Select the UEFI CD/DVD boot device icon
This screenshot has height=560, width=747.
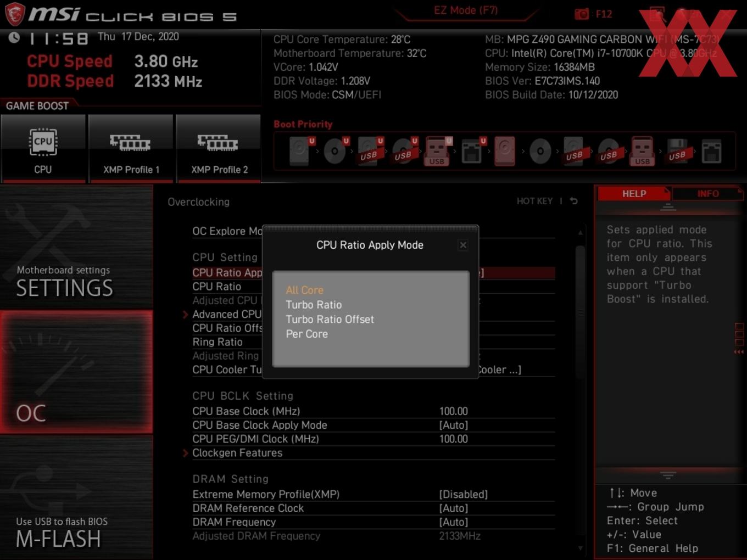(336, 151)
